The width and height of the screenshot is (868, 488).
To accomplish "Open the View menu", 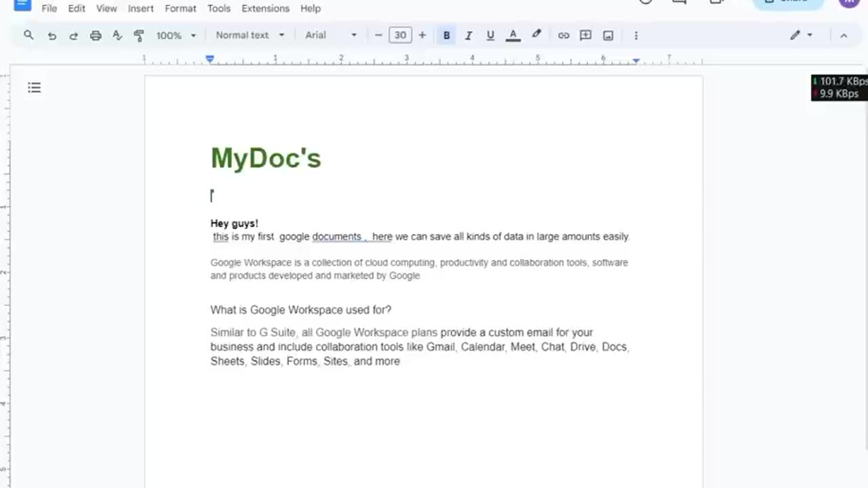I will click(x=106, y=9).
